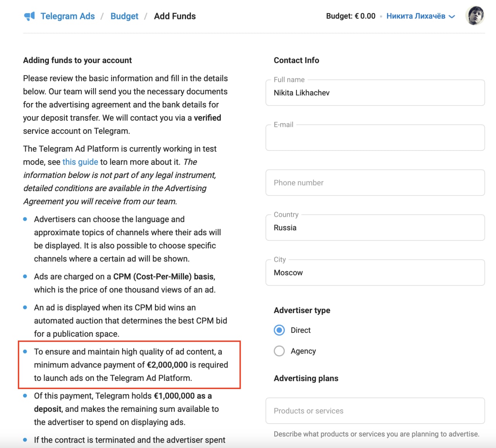The image size is (496, 448).
Task: Click the Agency radio label text
Action: [x=303, y=351]
